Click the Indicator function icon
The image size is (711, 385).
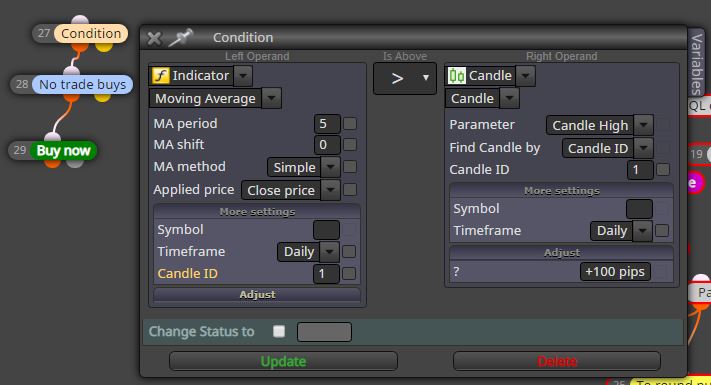coord(161,76)
